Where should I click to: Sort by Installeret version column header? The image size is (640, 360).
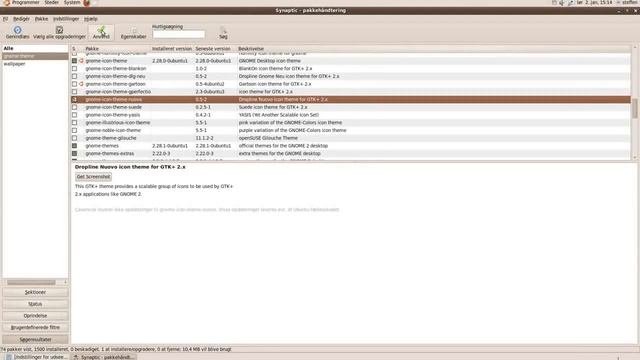click(172, 49)
